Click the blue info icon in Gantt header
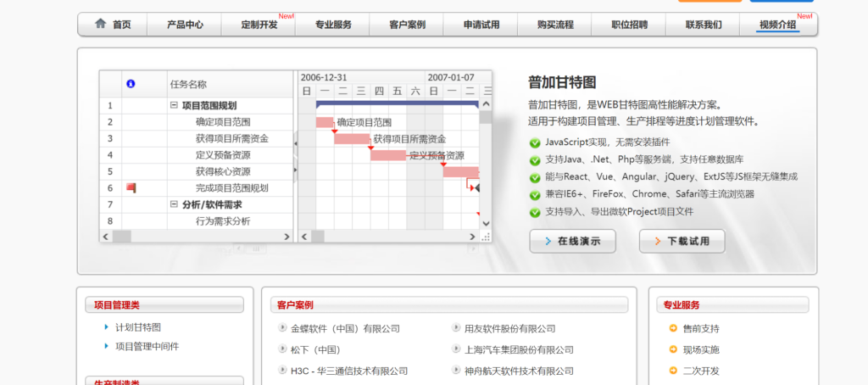Viewport: 868px width, 385px height. (x=131, y=84)
